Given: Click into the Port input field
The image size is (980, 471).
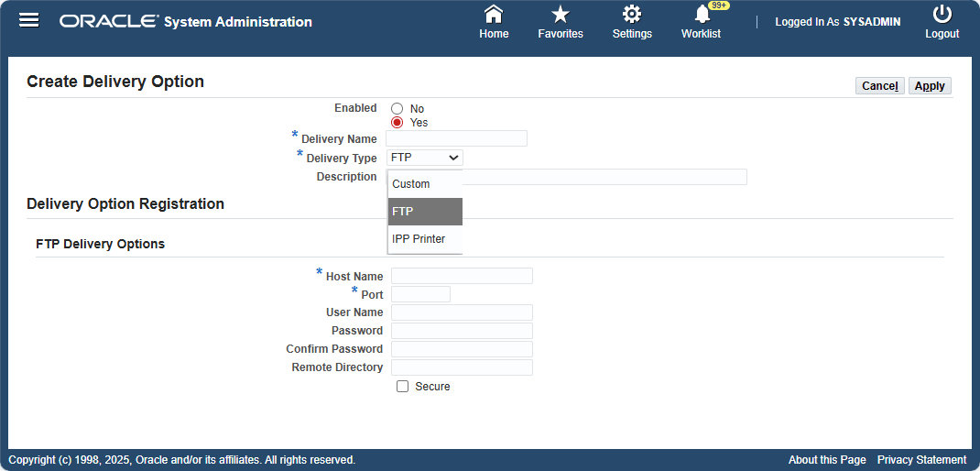Looking at the screenshot, I should coord(420,294).
